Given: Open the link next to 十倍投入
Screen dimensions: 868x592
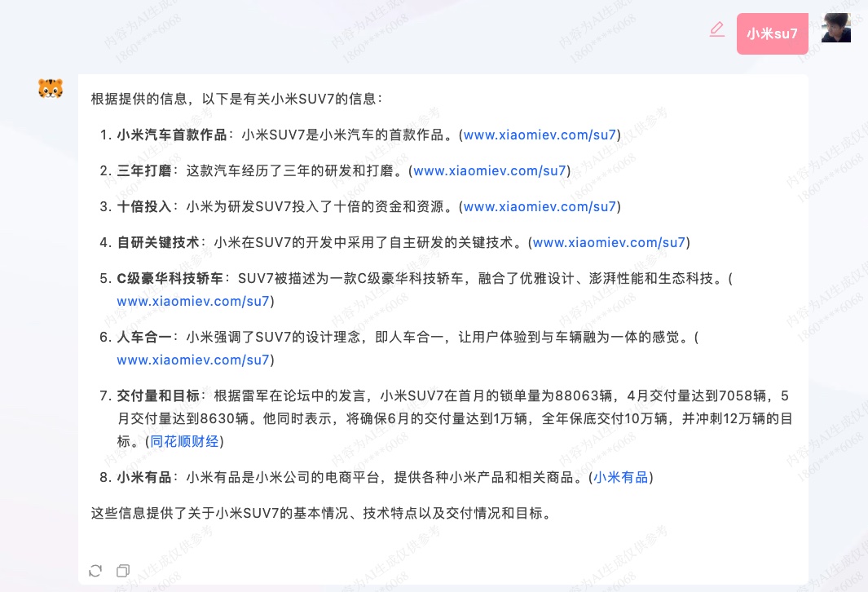Looking at the screenshot, I should [x=540, y=206].
